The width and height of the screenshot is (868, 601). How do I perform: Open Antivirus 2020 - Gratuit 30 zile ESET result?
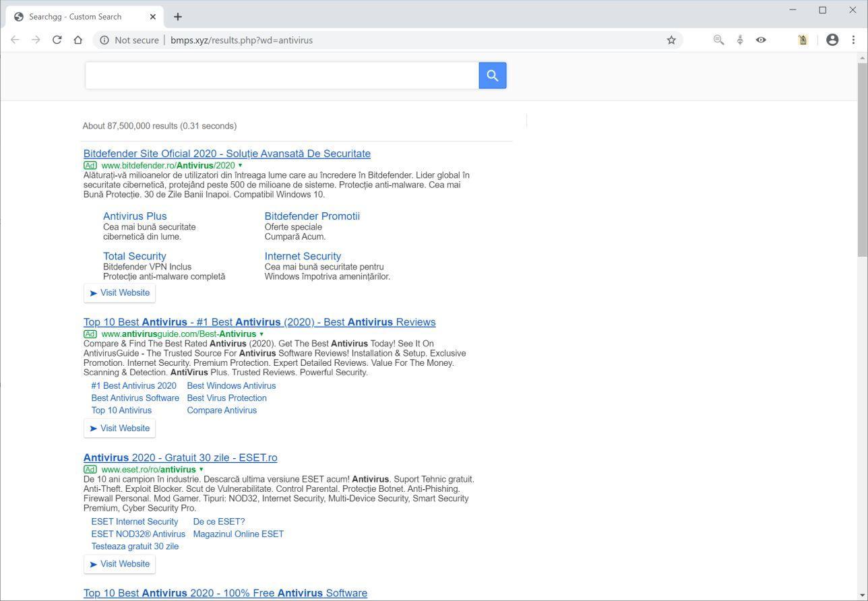pyautogui.click(x=181, y=457)
